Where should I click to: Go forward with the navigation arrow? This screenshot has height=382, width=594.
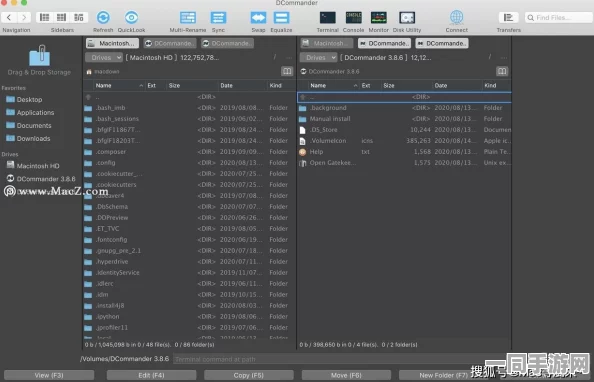(24, 17)
